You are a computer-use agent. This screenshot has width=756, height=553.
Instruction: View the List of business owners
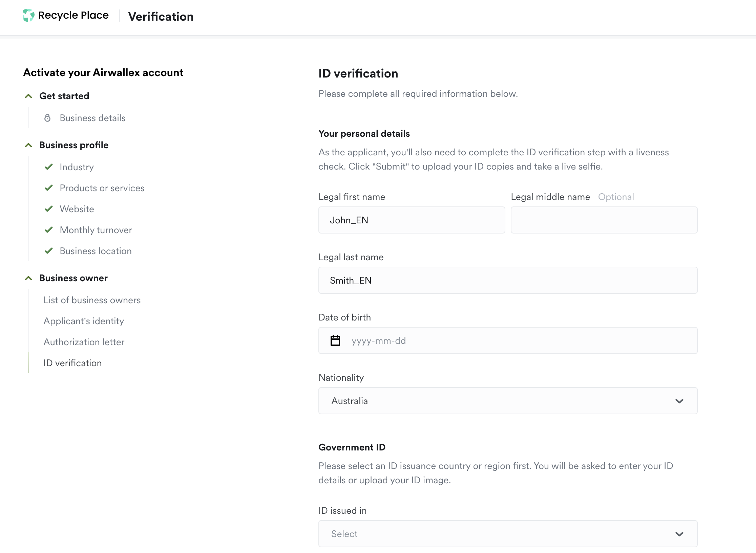click(92, 300)
